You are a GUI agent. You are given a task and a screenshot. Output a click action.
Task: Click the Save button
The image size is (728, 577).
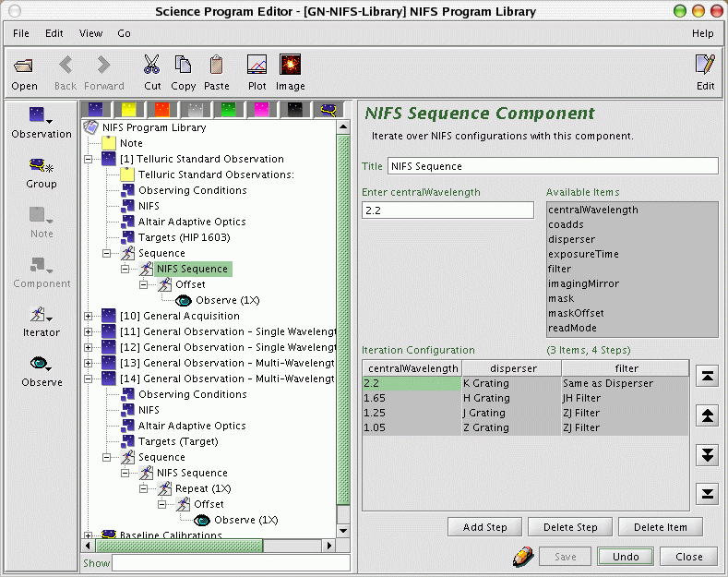point(565,557)
